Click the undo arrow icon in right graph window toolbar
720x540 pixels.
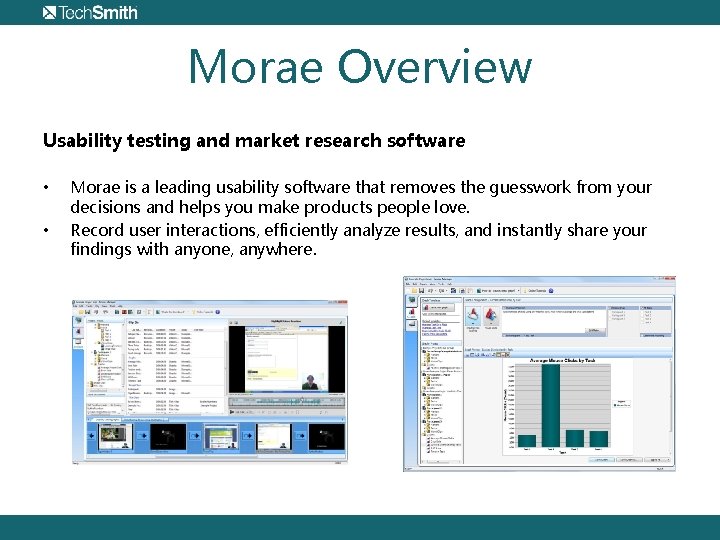(430, 291)
